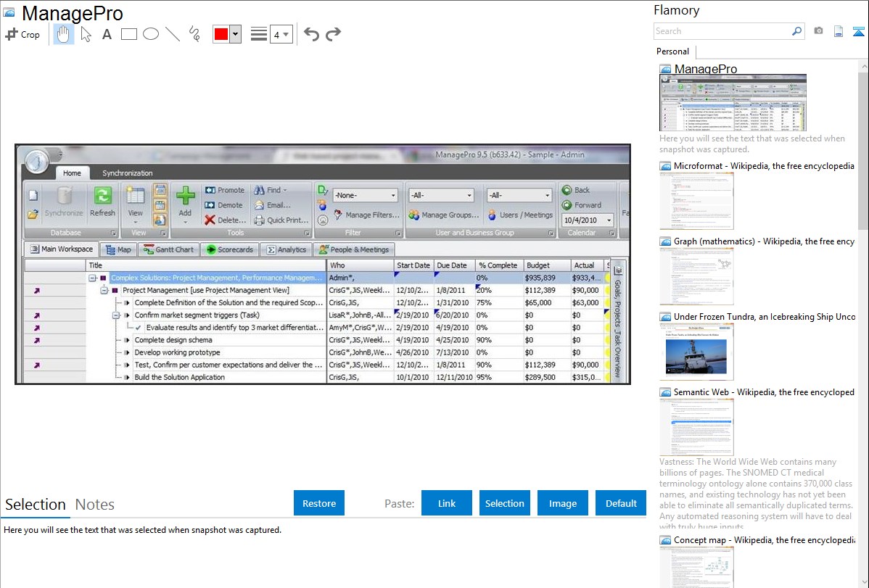
Task: Open the Personal tab
Action: [672, 51]
